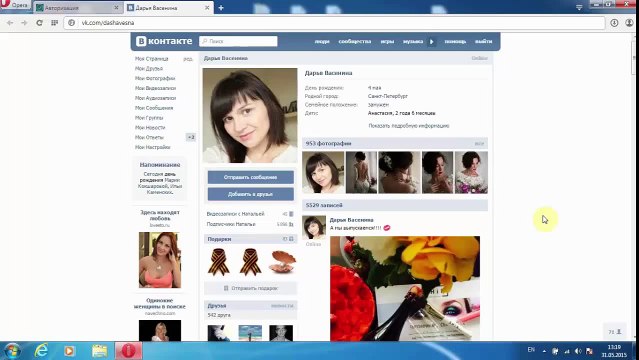The height and width of the screenshot is (360, 639).
Task: Switch to the Авторизация tab
Action: click(77, 8)
